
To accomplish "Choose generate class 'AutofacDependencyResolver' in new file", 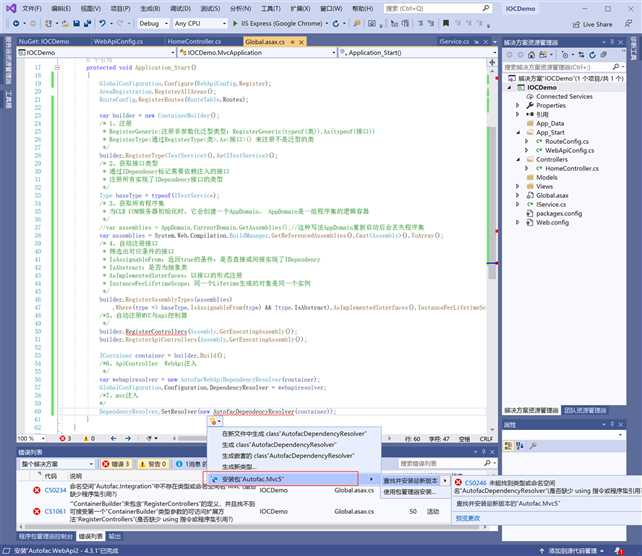I will pos(294,434).
